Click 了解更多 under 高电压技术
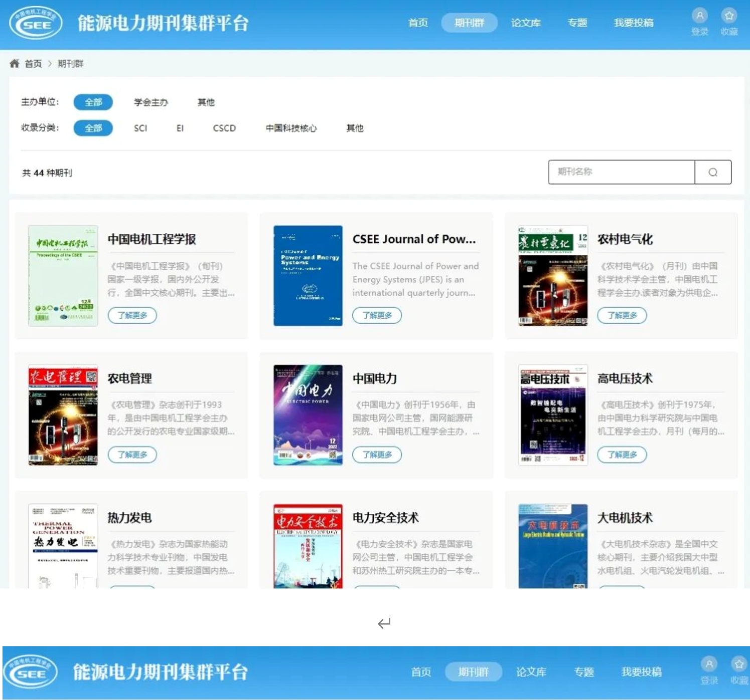This screenshot has width=750, height=700. [x=622, y=455]
